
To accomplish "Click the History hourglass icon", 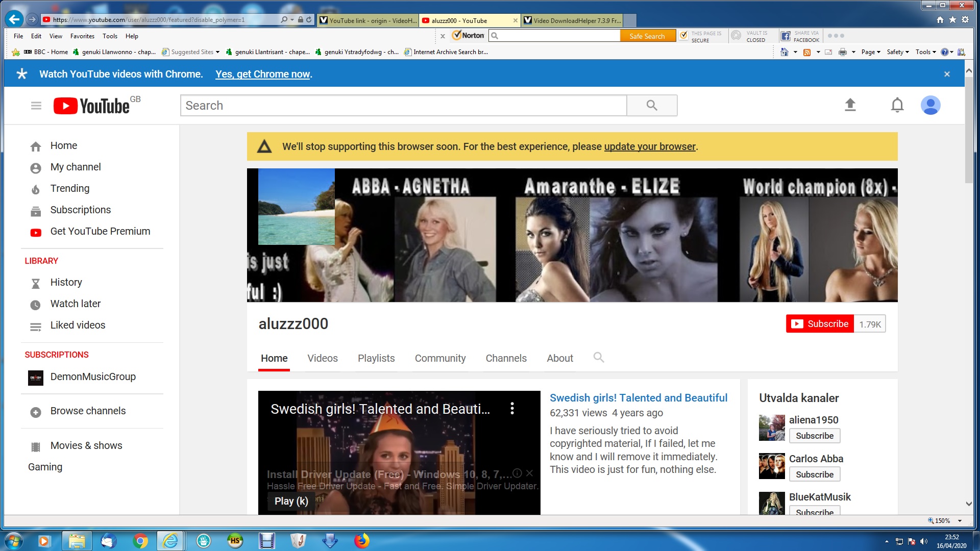I will coord(36,283).
